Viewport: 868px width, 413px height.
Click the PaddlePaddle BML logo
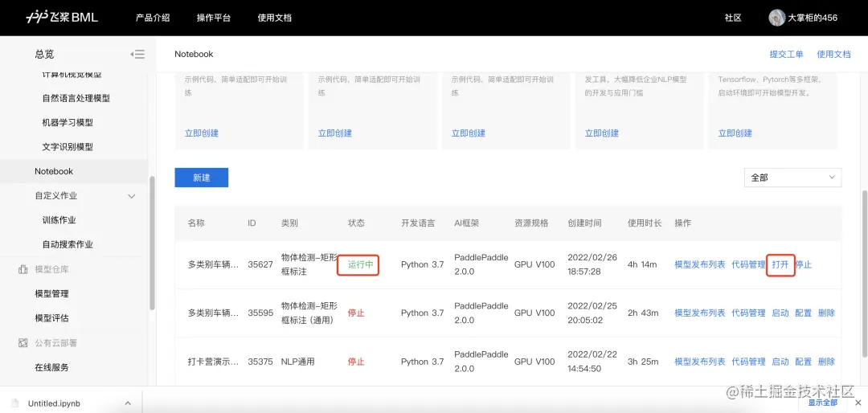pyautogui.click(x=61, y=18)
